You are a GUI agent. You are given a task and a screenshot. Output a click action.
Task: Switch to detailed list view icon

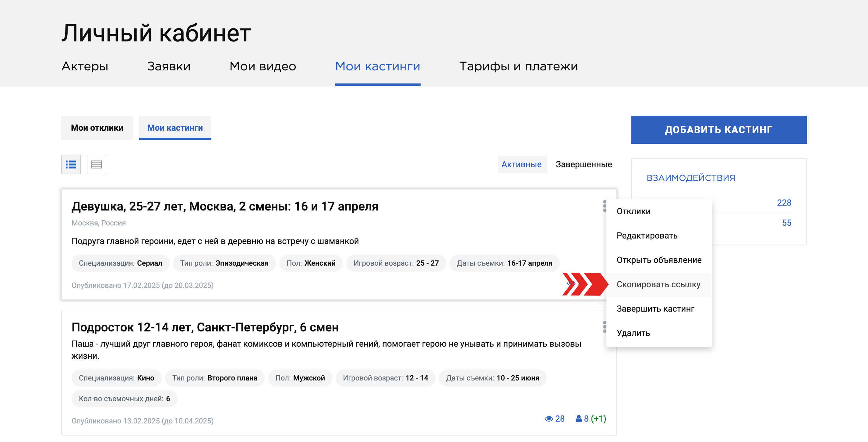click(x=71, y=164)
